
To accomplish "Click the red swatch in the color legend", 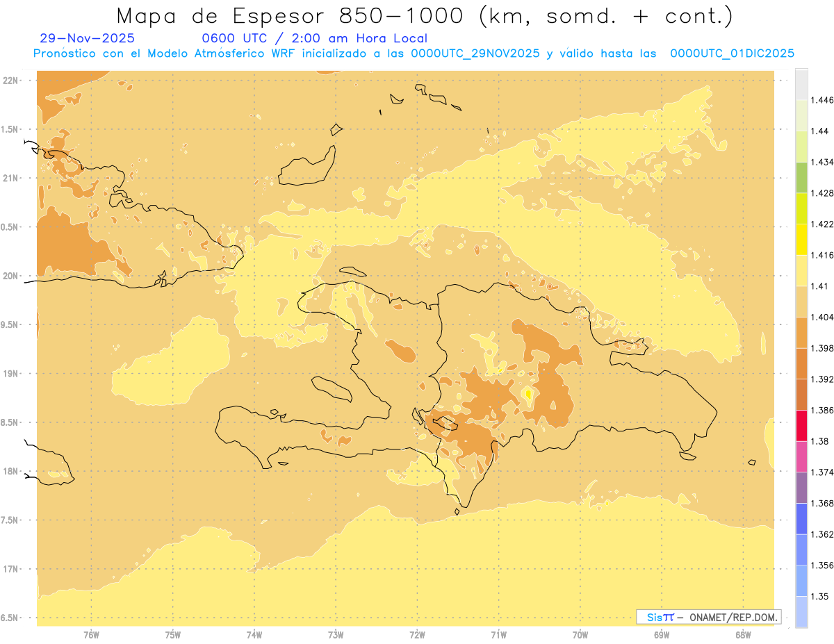I will [x=801, y=425].
